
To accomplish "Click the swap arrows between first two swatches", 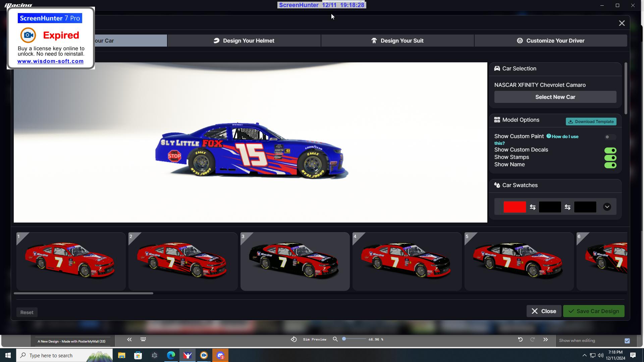I will [x=533, y=207].
